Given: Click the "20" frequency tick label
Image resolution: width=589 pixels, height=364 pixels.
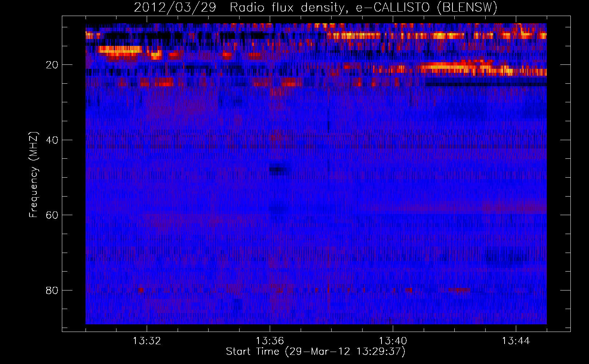Looking at the screenshot, I should tap(52, 65).
